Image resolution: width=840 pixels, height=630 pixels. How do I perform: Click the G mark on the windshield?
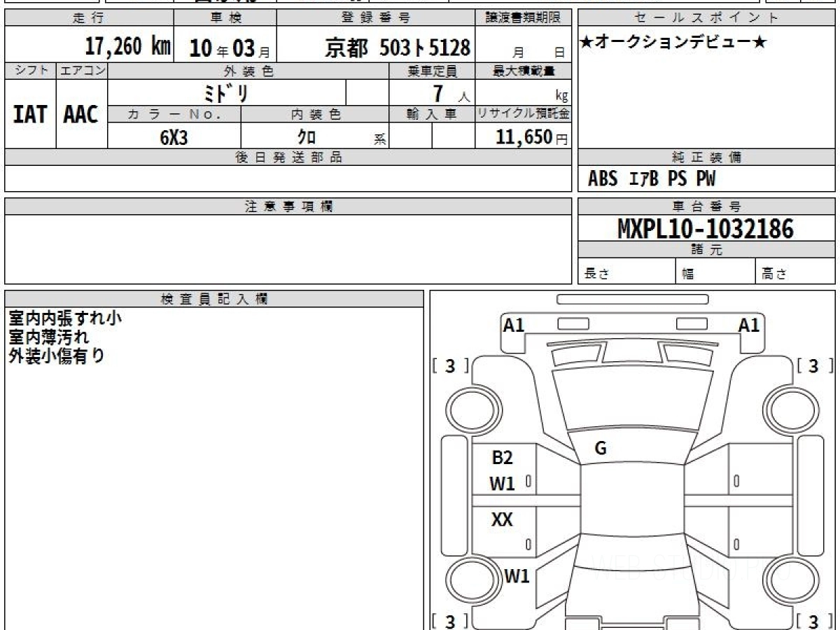point(600,449)
